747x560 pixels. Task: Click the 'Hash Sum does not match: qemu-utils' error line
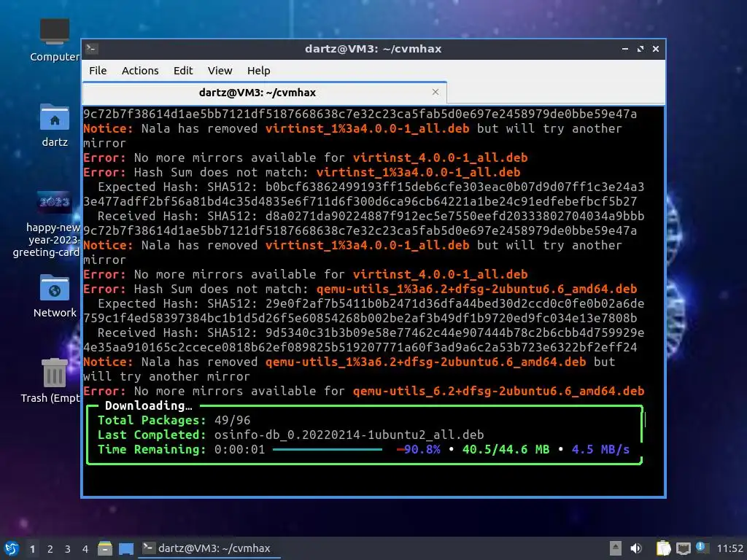tap(360, 289)
